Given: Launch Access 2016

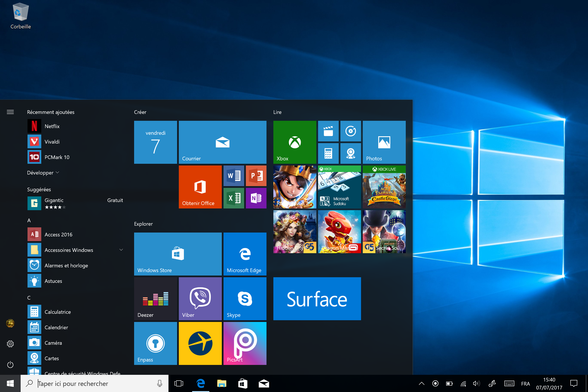Looking at the screenshot, I should (75, 234).
